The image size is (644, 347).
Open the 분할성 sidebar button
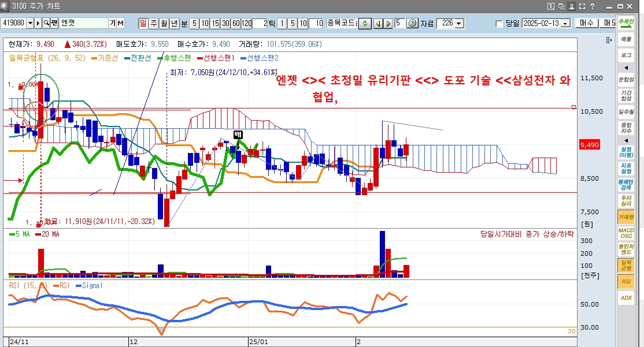[626, 79]
